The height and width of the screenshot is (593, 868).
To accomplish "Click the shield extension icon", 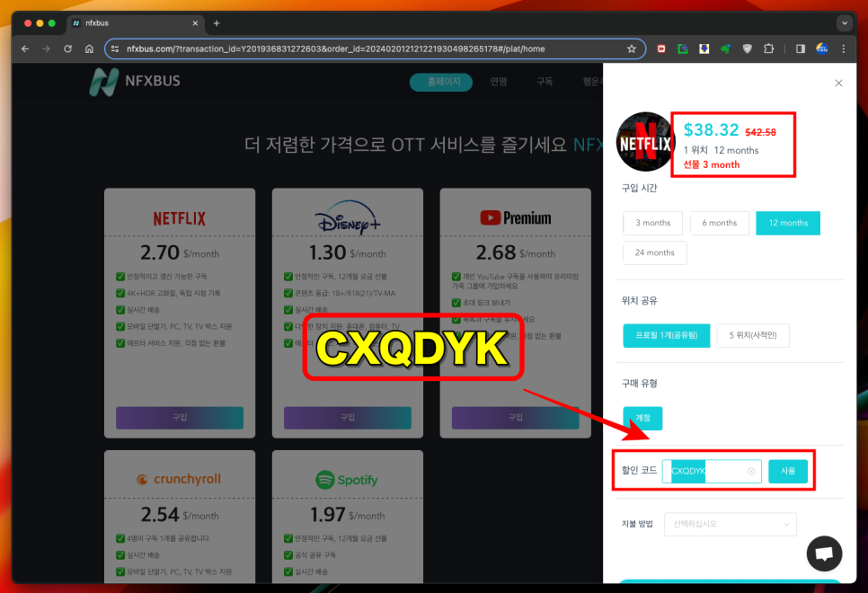I will (x=748, y=49).
